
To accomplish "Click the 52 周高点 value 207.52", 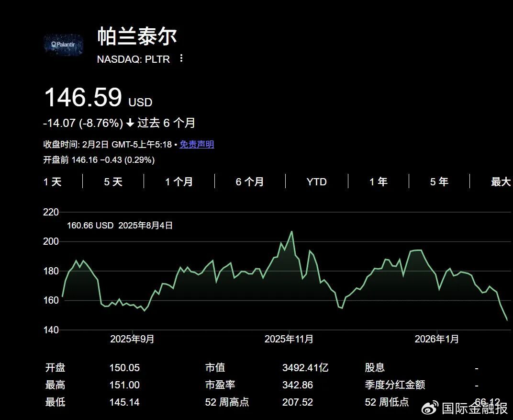I will click(298, 402).
